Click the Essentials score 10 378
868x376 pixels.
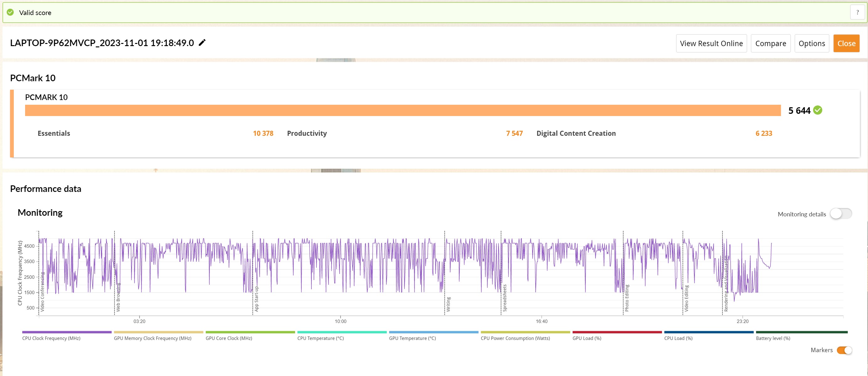(x=263, y=133)
